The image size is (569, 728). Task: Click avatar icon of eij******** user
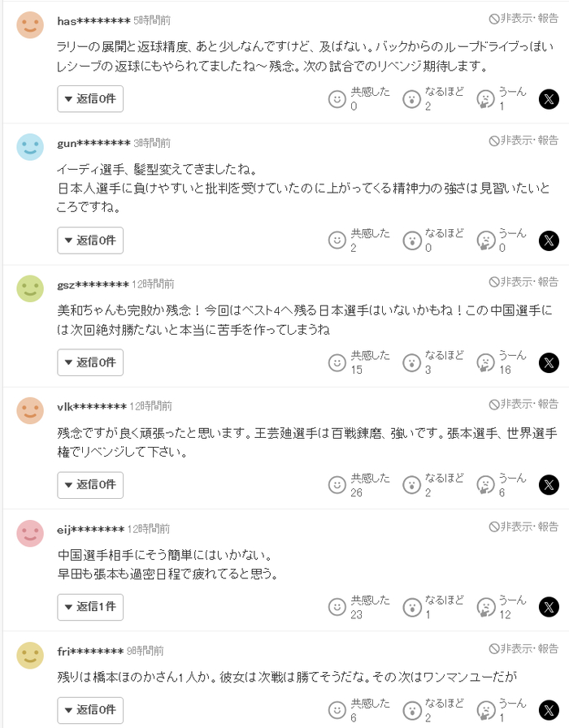point(30,533)
